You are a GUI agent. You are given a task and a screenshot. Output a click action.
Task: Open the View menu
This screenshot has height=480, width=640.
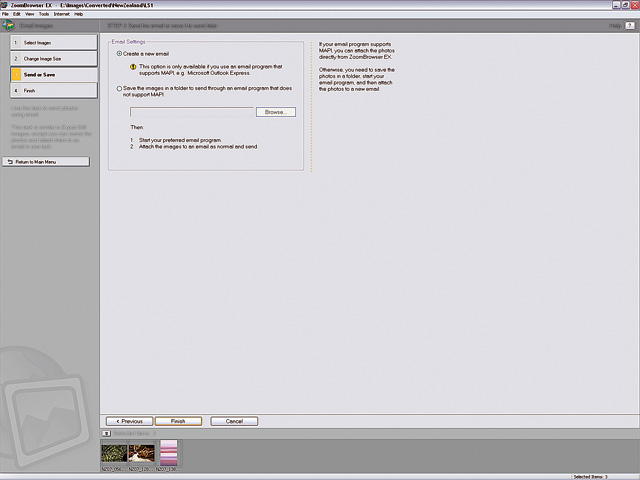(29, 14)
